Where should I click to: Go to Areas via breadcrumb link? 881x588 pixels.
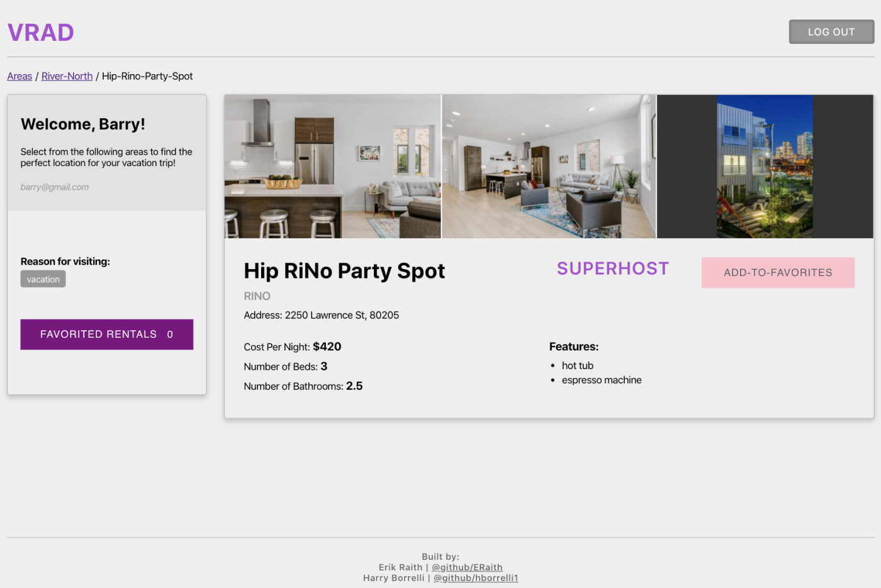point(20,76)
